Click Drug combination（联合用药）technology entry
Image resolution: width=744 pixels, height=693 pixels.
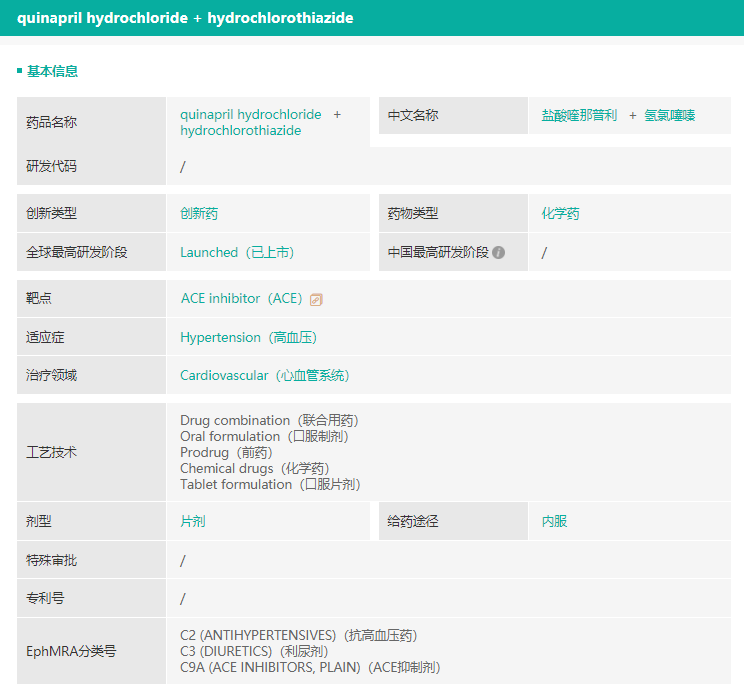(x=268, y=420)
